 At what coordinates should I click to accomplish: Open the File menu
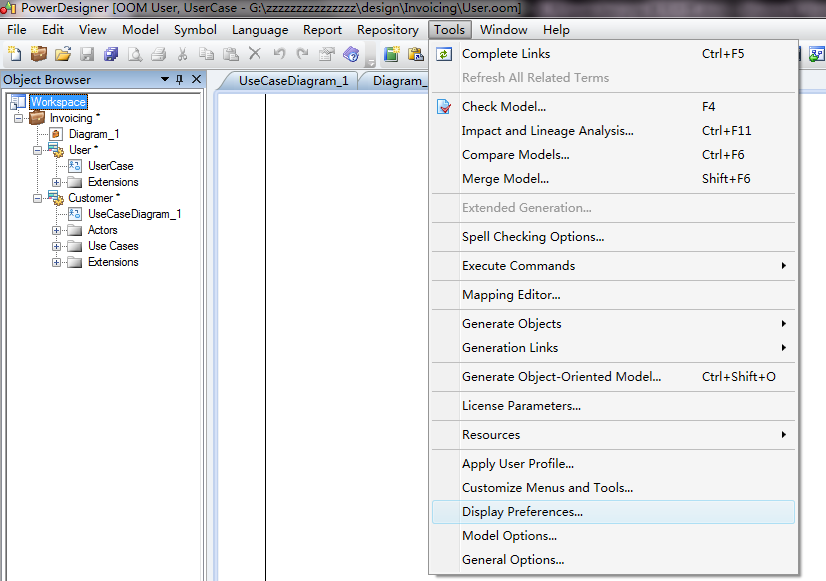pyautogui.click(x=16, y=29)
